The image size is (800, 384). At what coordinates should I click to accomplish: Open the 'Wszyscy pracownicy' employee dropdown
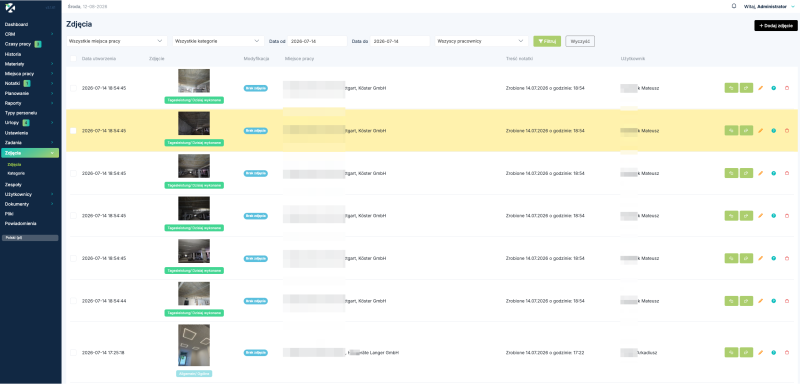point(481,41)
